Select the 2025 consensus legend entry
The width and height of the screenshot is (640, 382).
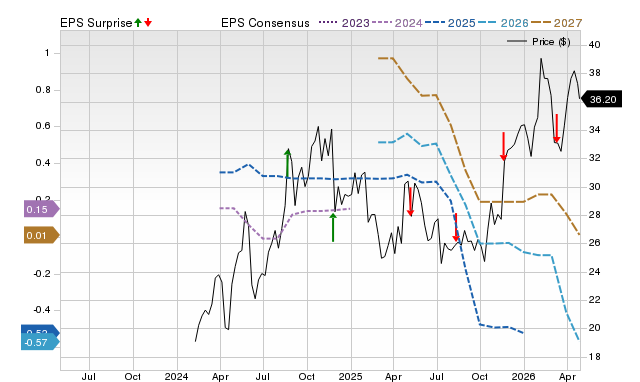click(x=450, y=23)
